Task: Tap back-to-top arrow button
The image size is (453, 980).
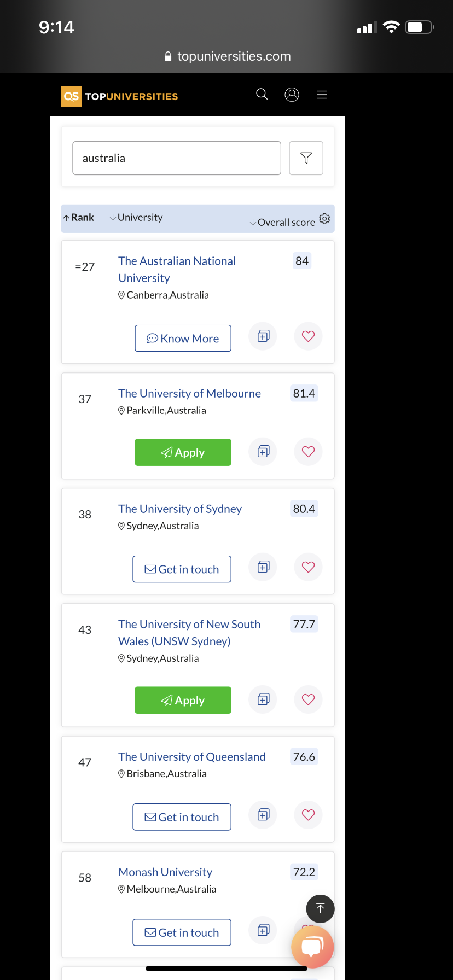Action: [x=321, y=908]
